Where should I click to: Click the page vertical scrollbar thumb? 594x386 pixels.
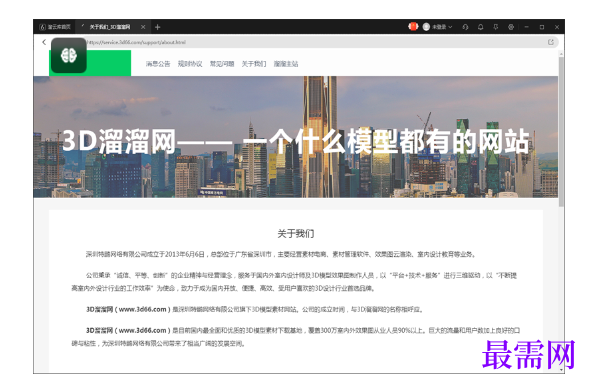pos(561,131)
